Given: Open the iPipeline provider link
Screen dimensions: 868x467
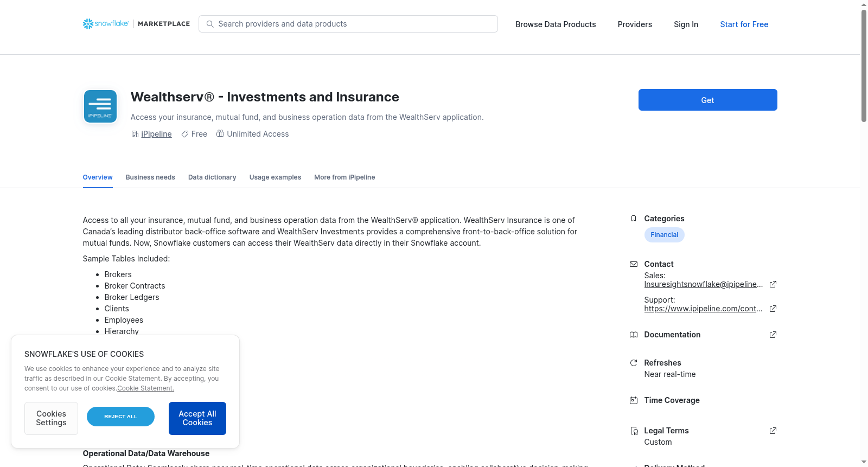Looking at the screenshot, I should [156, 134].
